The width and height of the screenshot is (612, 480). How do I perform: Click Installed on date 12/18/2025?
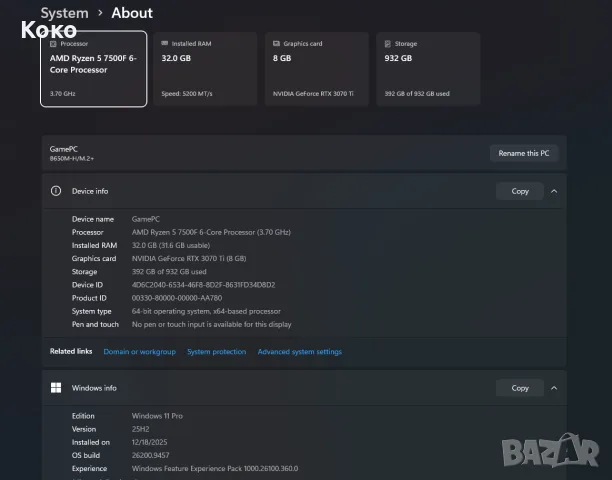coord(149,442)
